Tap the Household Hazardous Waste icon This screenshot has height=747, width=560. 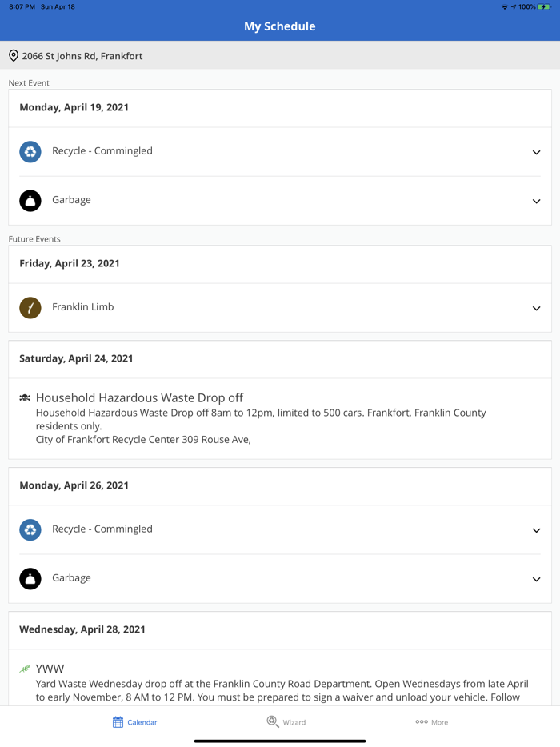(x=25, y=397)
